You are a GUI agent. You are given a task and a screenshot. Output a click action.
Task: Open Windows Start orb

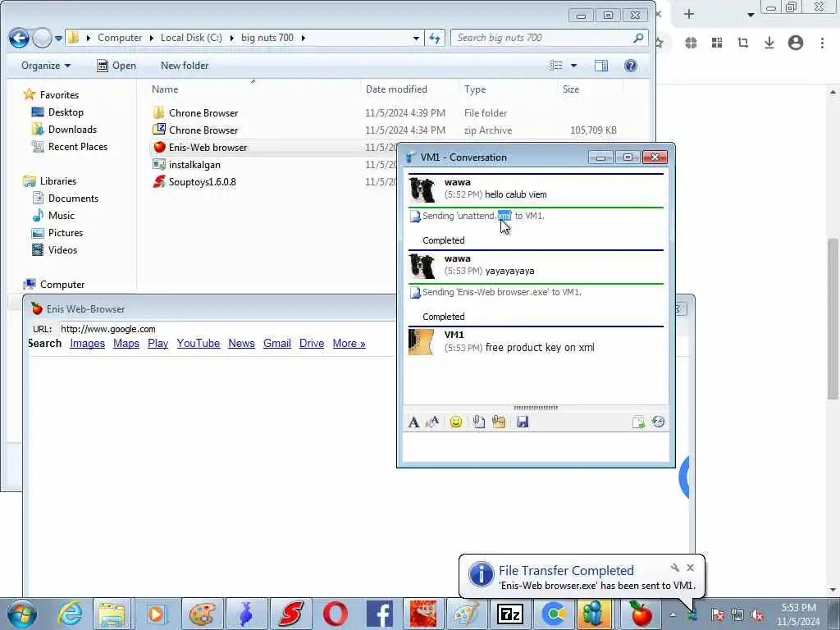22,614
